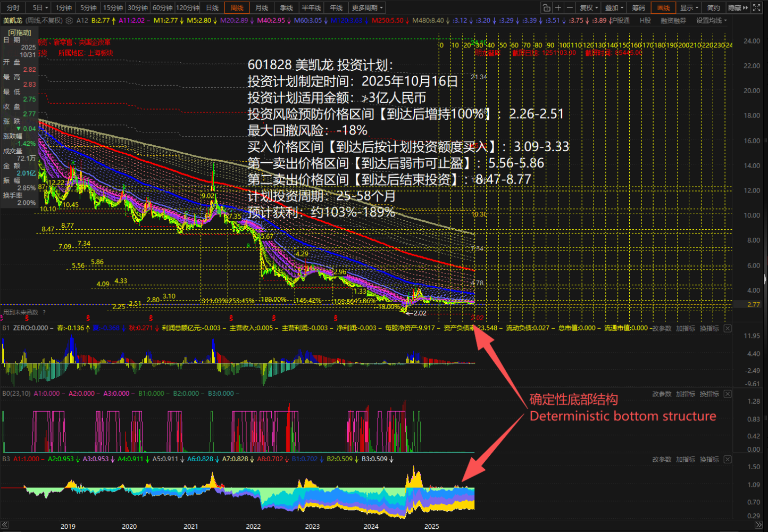Click the 简约 simple mode button

[x=714, y=7]
